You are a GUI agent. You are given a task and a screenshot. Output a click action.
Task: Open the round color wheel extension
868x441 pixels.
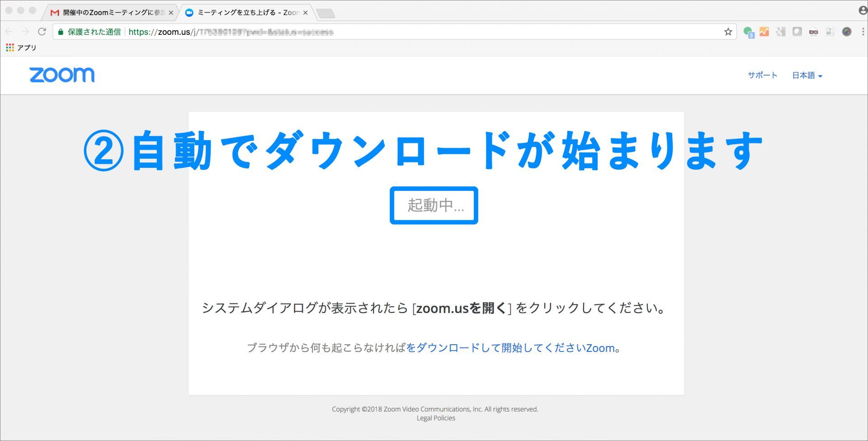(x=847, y=32)
